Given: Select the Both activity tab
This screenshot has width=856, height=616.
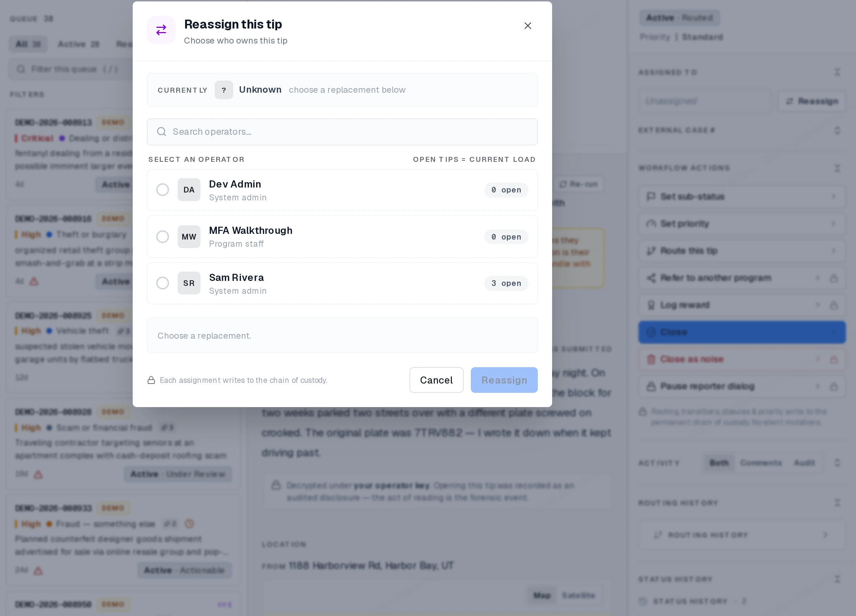Looking at the screenshot, I should point(719,463).
